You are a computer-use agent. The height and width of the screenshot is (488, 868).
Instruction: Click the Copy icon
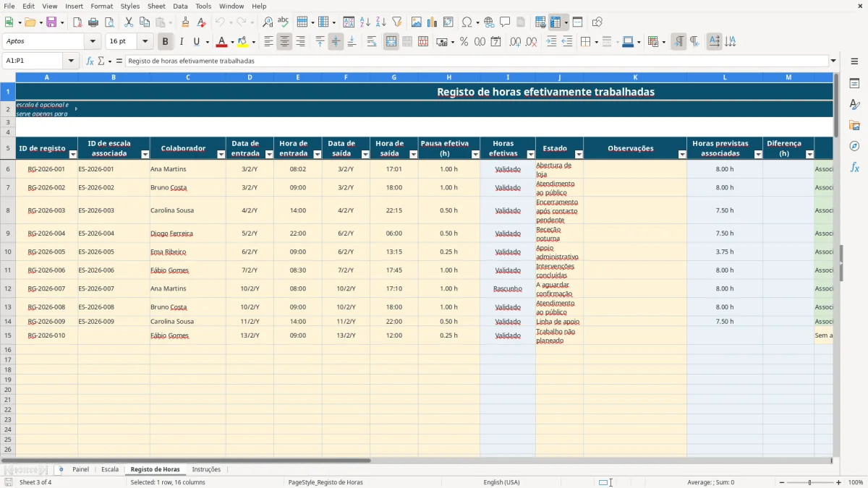click(x=144, y=22)
